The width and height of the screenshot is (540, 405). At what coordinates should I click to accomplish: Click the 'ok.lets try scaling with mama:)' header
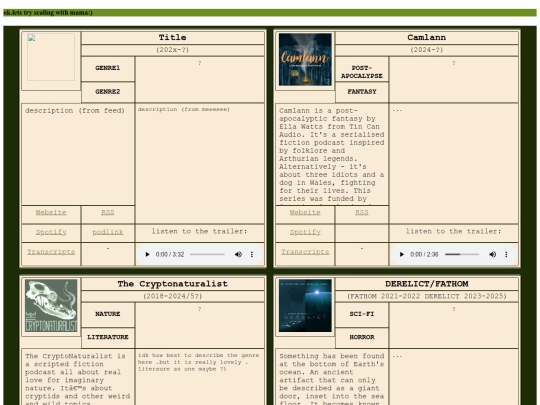point(48,13)
